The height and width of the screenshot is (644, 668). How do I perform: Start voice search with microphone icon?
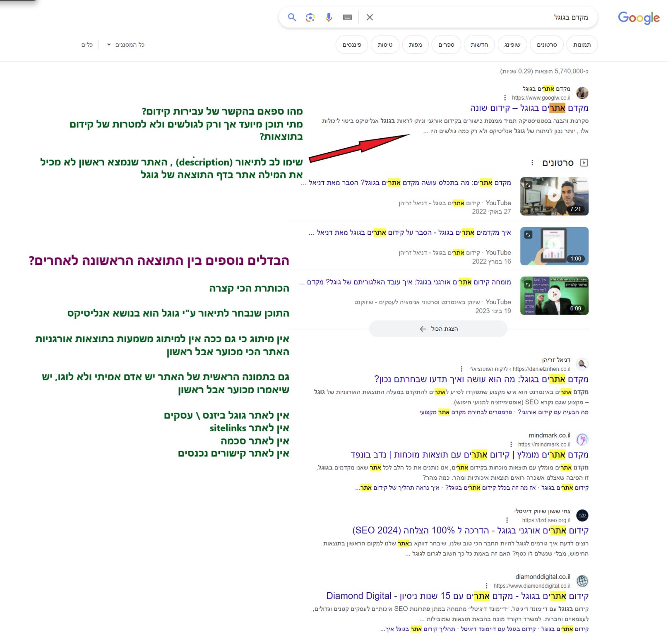[329, 17]
